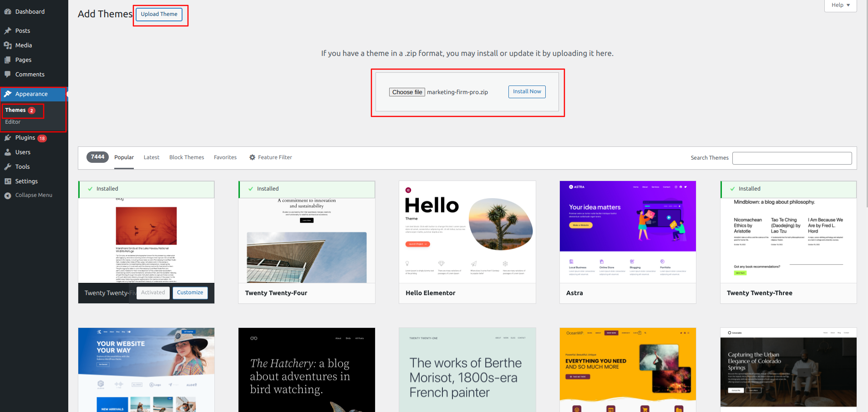The width and height of the screenshot is (868, 412).
Task: Click the Plugins plug icon
Action: click(x=8, y=138)
